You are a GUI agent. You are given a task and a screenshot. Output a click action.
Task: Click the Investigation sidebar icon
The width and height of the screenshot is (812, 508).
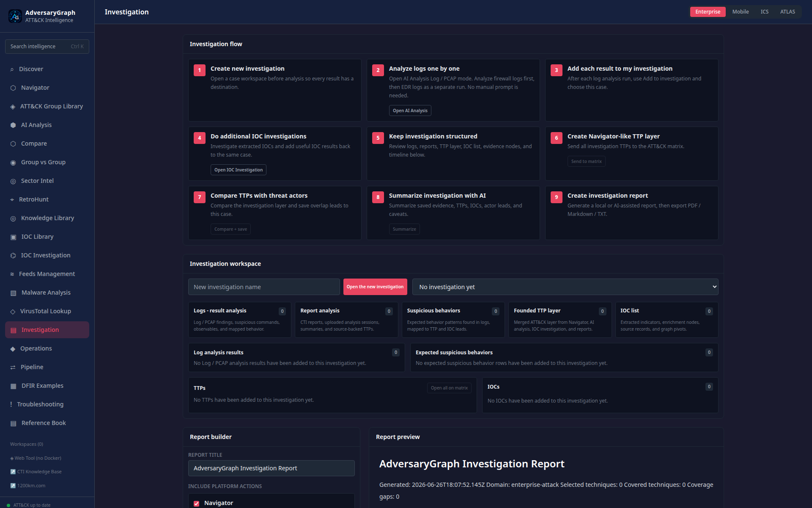(x=13, y=330)
